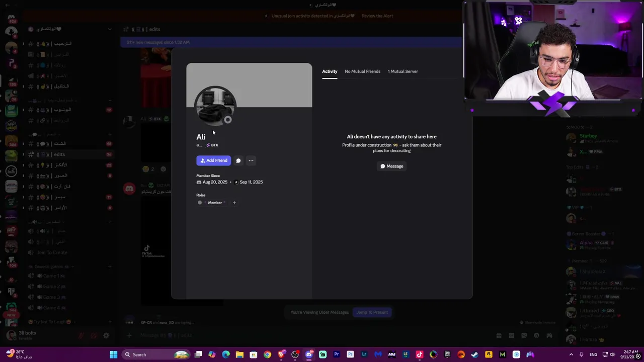The height and width of the screenshot is (362, 644).
Task: Open File Explorer from taskbar
Action: [239, 354]
